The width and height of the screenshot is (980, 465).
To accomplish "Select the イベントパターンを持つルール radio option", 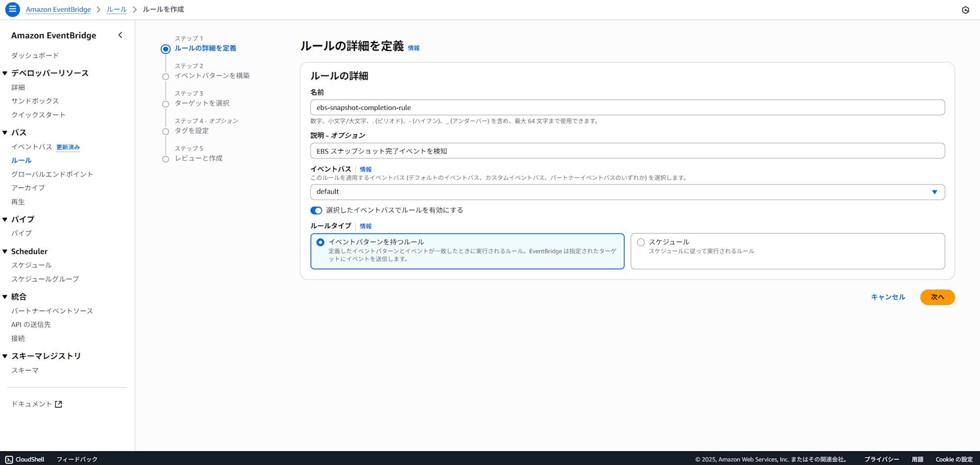I will [320, 242].
